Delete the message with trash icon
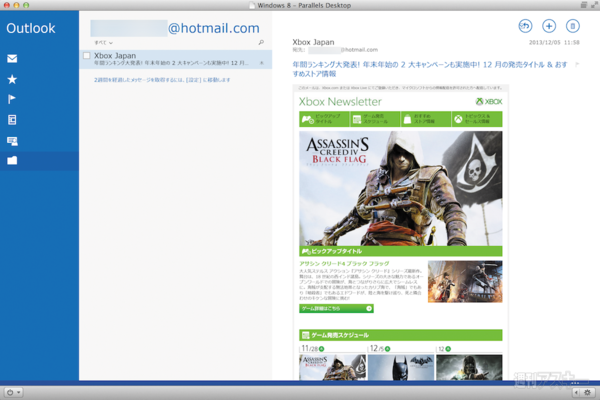Viewport: 600px width, 400px height. tap(572, 26)
